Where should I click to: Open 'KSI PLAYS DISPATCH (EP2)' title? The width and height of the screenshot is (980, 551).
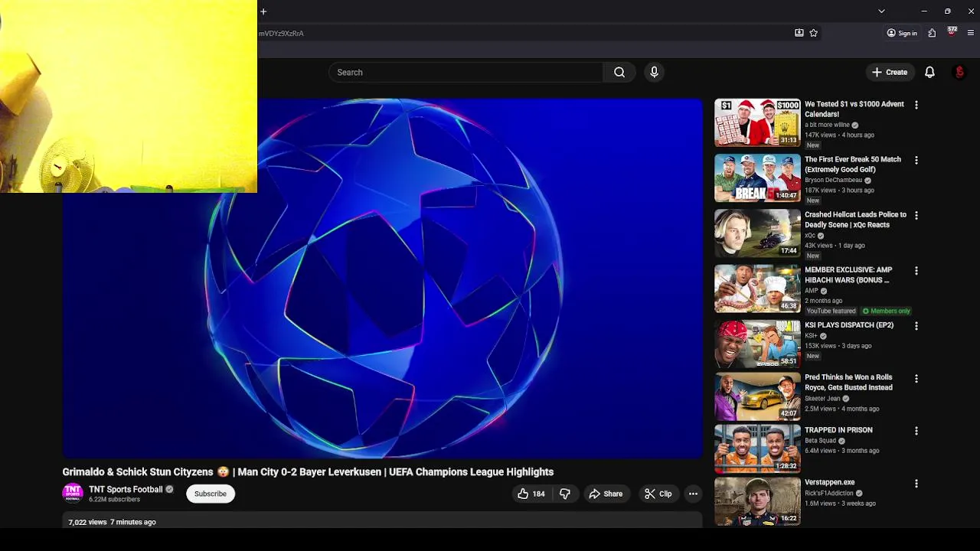[849, 324]
